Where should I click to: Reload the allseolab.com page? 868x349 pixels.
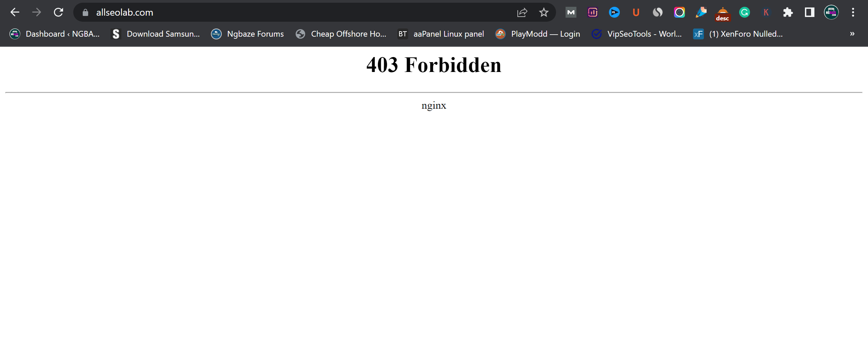[x=58, y=13]
